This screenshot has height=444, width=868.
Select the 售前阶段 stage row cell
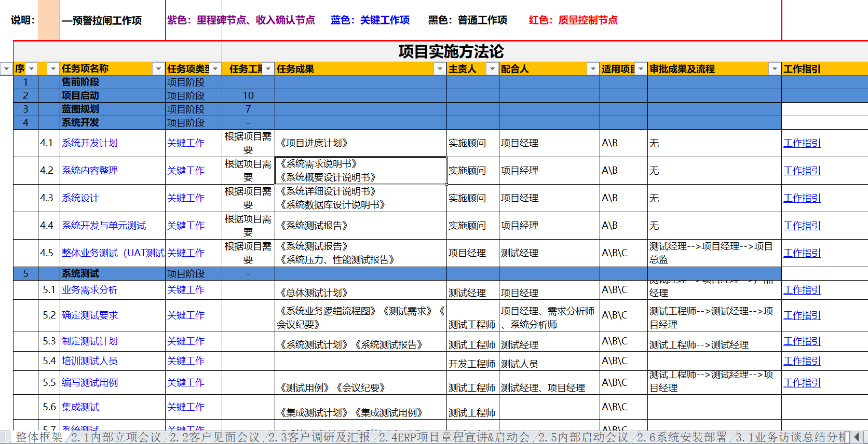point(113,82)
